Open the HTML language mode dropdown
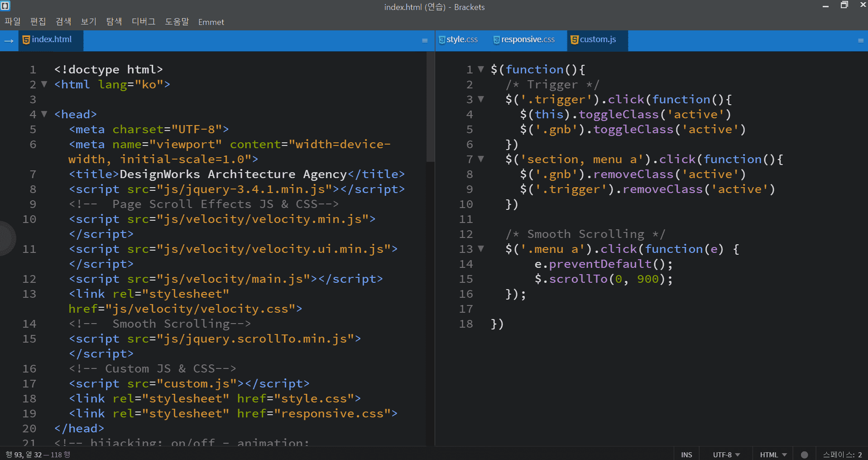 point(773,455)
